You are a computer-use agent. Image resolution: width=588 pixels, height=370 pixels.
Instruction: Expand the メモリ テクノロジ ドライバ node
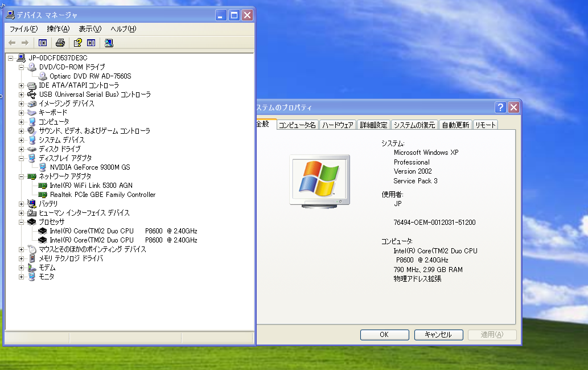pos(22,258)
